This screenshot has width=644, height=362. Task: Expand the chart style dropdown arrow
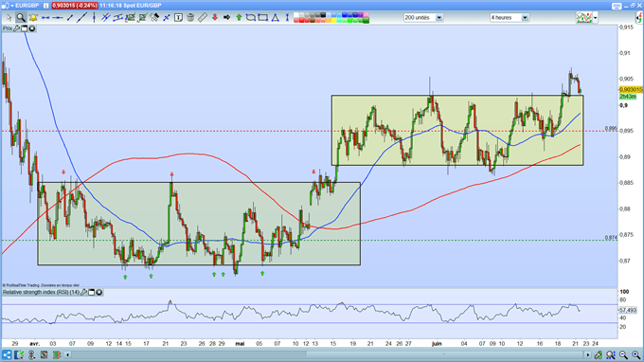click(x=595, y=18)
